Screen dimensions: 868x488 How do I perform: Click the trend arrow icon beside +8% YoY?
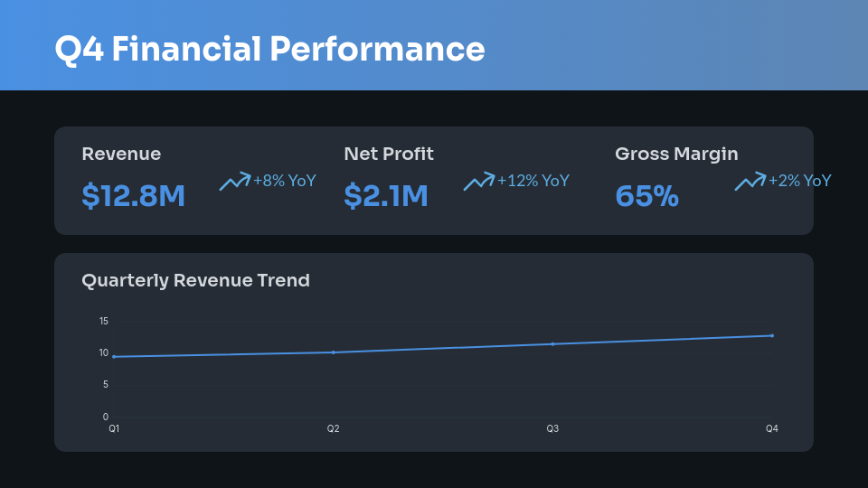tap(234, 182)
